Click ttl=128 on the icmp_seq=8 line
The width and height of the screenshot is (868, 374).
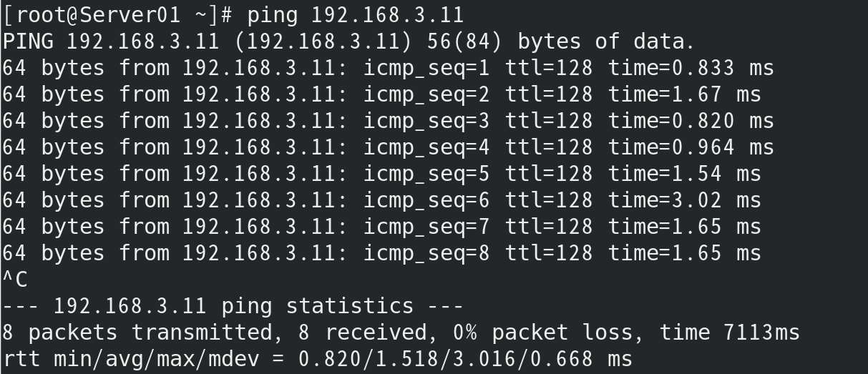coord(549,253)
